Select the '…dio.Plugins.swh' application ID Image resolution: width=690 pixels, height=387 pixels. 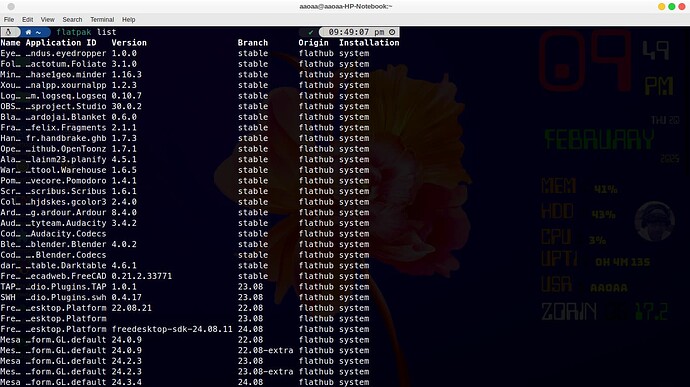click(x=66, y=297)
